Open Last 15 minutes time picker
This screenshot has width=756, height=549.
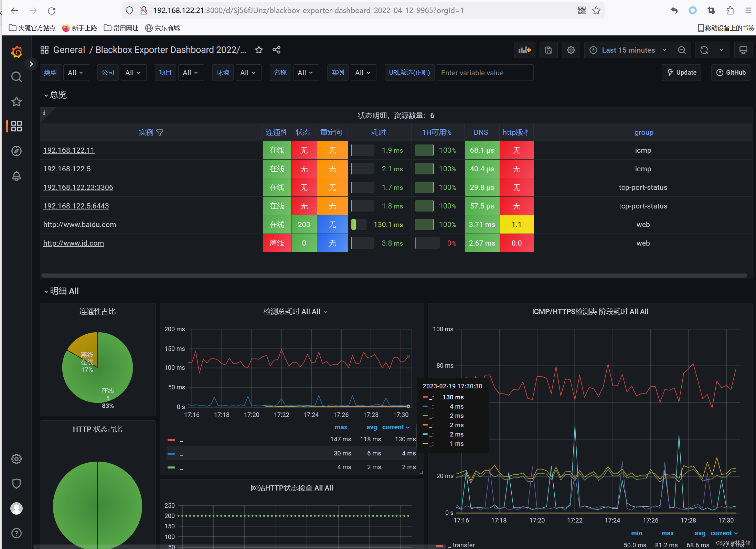coord(628,50)
